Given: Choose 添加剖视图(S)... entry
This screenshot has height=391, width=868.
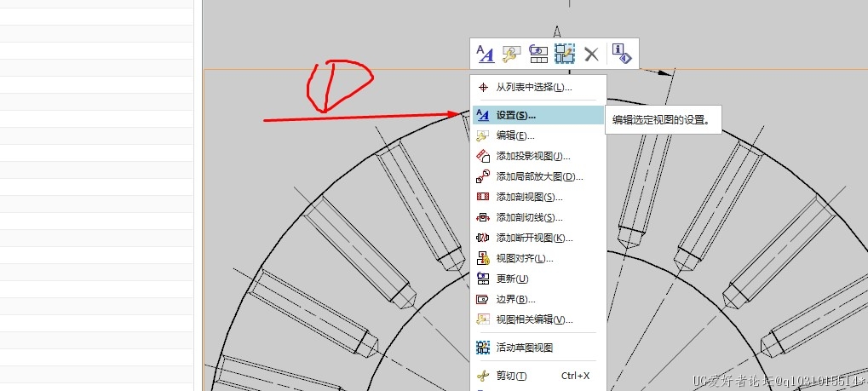Looking at the screenshot, I should tap(538, 197).
